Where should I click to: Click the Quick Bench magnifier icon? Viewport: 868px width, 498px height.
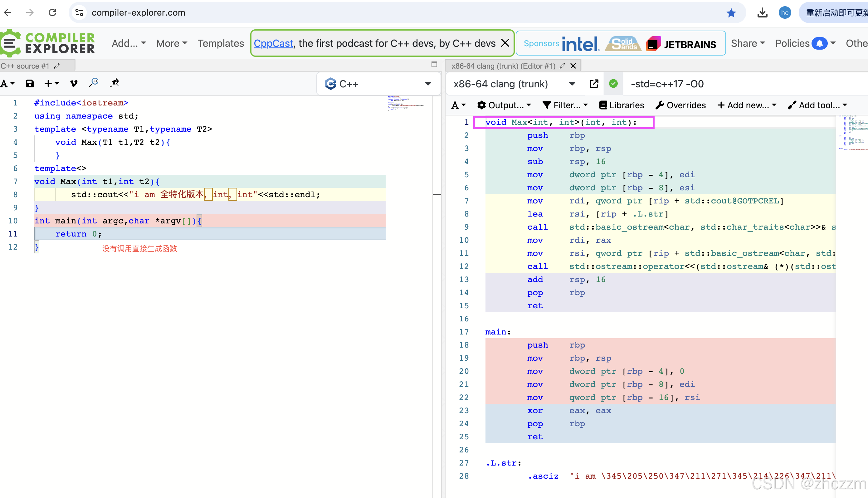tap(94, 82)
